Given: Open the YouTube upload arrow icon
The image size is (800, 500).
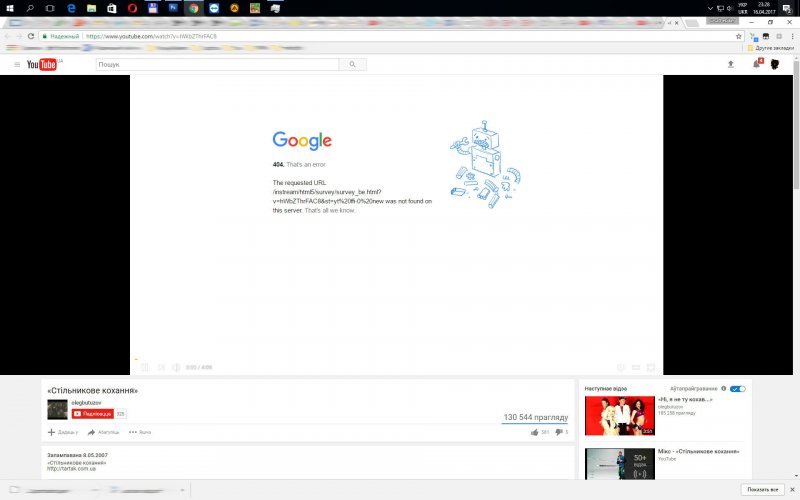Looking at the screenshot, I should pyautogui.click(x=731, y=64).
